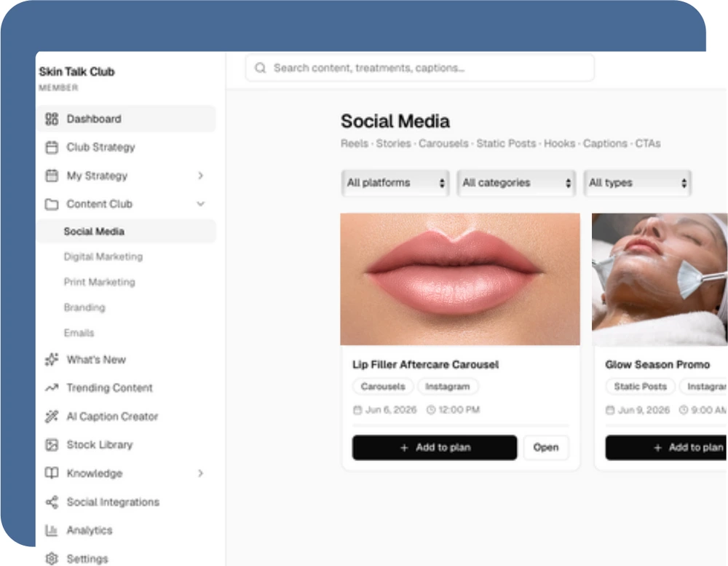Click the Dashboard grid icon
This screenshot has height=566, width=728.
[52, 119]
